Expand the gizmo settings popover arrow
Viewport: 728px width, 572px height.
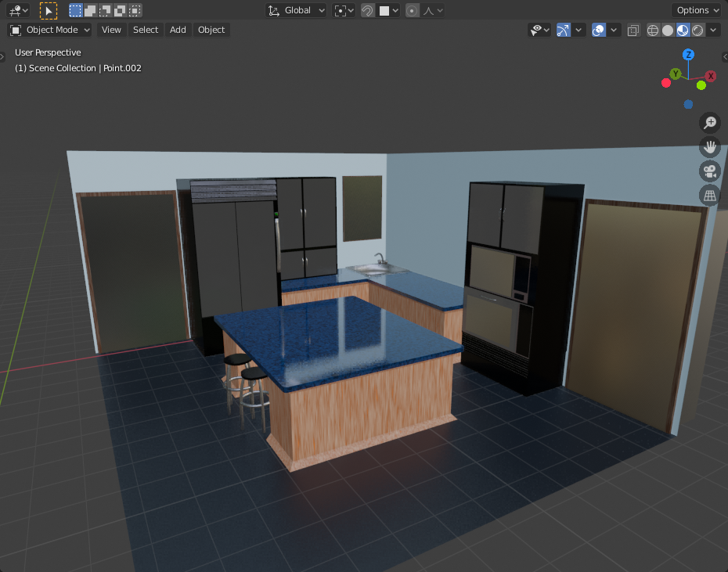(578, 31)
